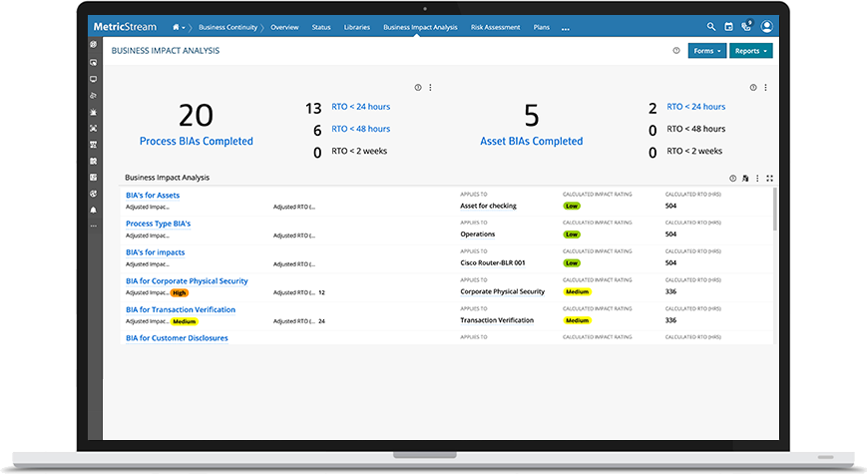Click the RTO < 48 hours link beside 6

click(361, 129)
